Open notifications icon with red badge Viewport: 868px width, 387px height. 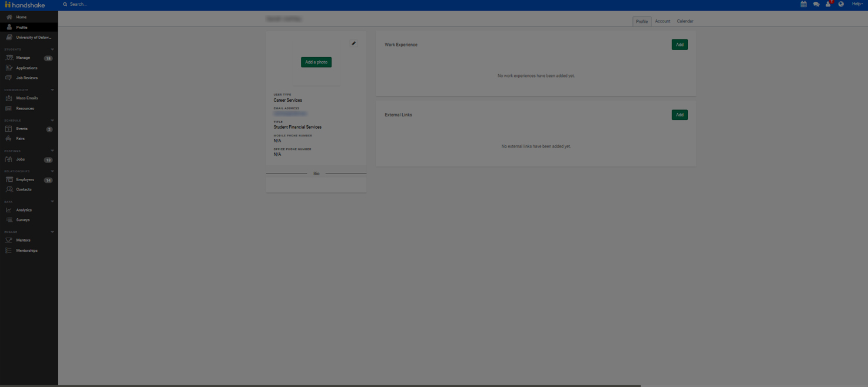pyautogui.click(x=829, y=4)
